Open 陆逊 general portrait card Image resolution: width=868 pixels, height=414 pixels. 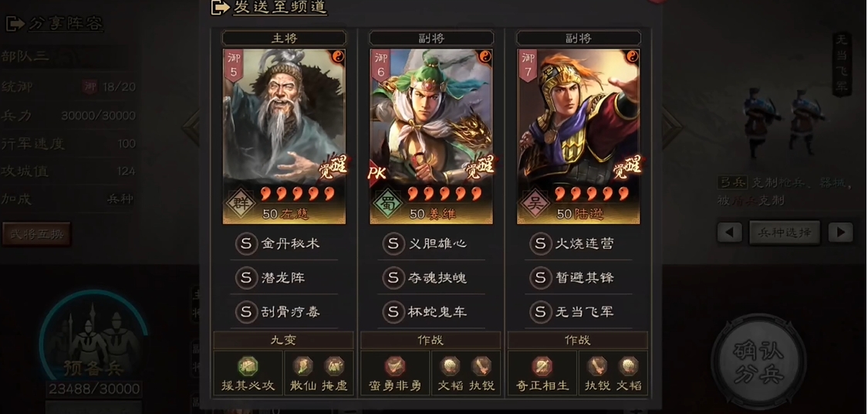(x=579, y=137)
